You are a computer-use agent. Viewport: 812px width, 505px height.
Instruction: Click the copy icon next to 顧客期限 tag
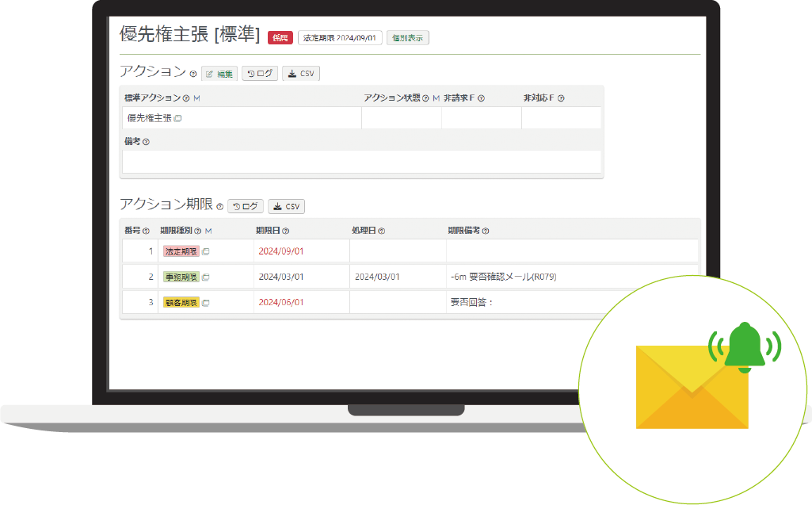coord(206,303)
